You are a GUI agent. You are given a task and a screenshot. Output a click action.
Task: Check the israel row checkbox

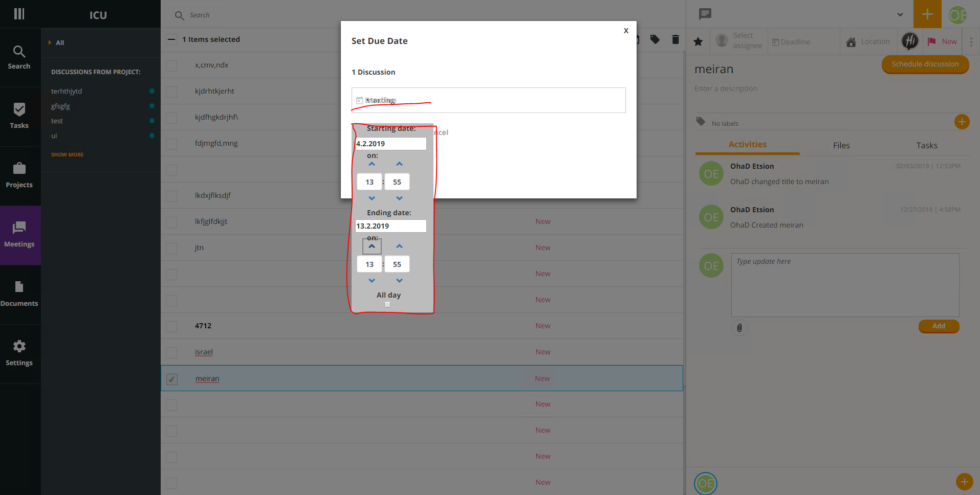pos(171,353)
